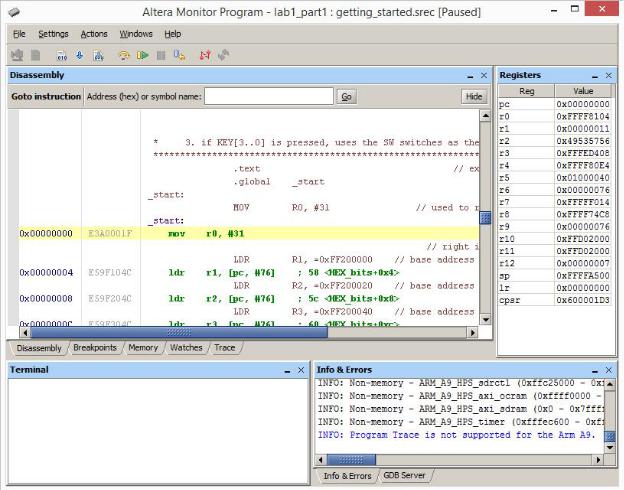Click the highlighted mov r0, #31 instruction
The width and height of the screenshot is (624, 490).
pyautogui.click(x=206, y=234)
